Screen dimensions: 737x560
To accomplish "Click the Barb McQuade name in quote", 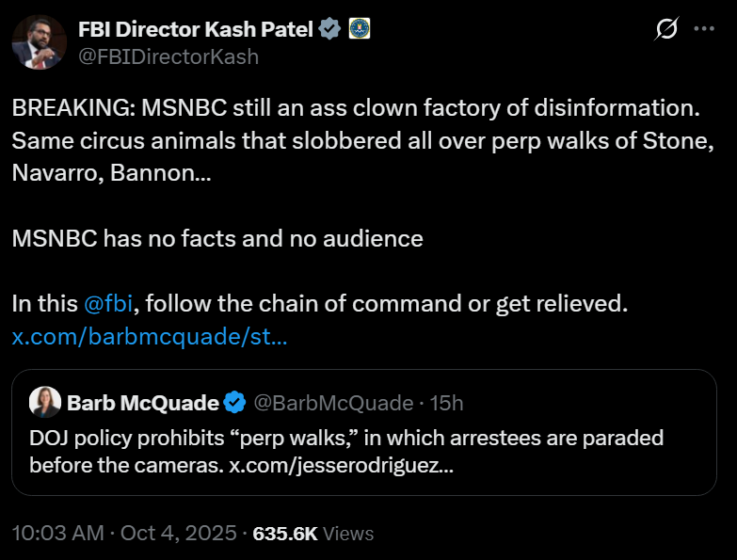I will point(143,403).
